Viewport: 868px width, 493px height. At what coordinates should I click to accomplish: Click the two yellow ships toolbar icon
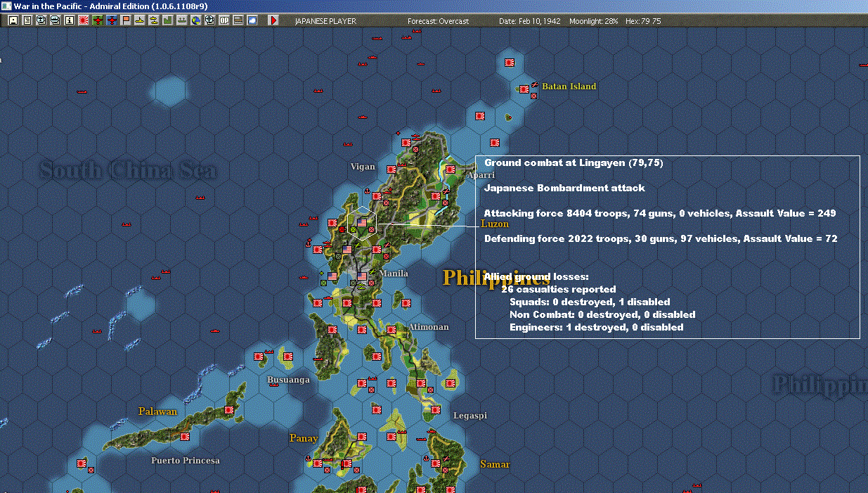(x=154, y=20)
